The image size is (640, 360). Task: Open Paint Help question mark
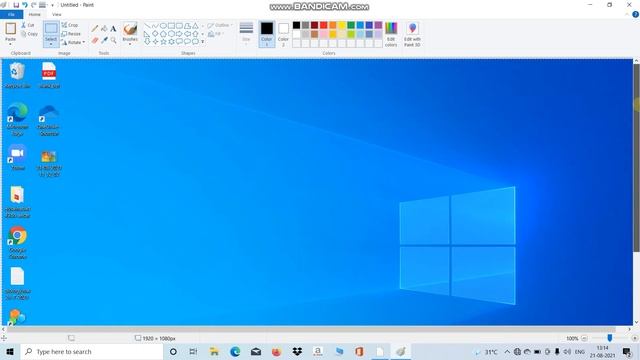coord(635,14)
